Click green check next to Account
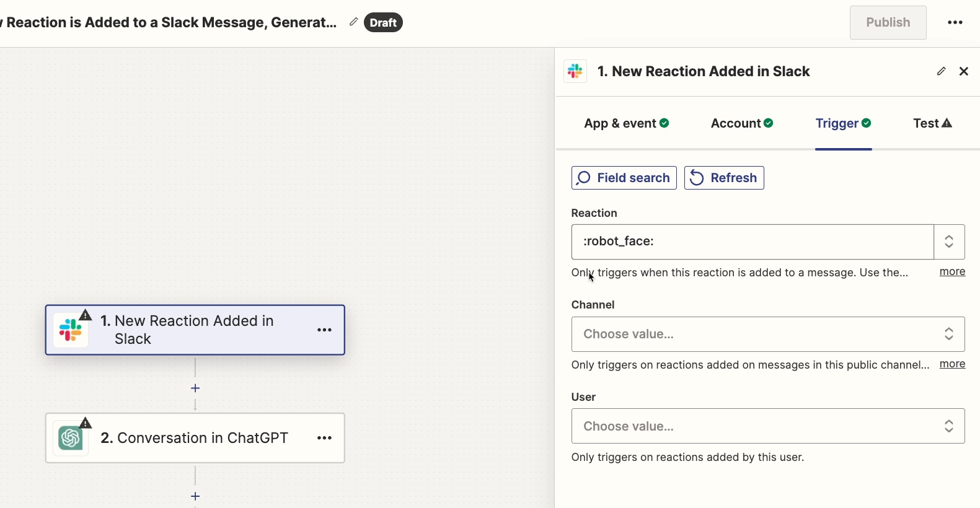 click(769, 123)
